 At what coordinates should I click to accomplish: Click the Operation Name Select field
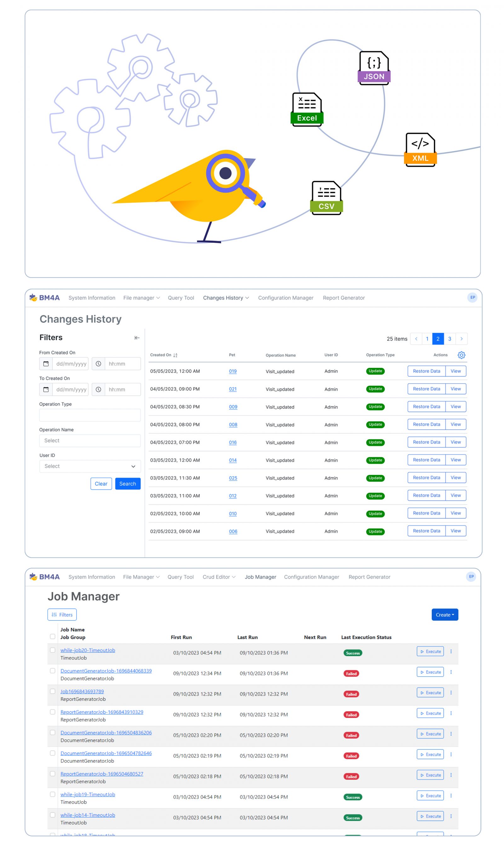(90, 440)
